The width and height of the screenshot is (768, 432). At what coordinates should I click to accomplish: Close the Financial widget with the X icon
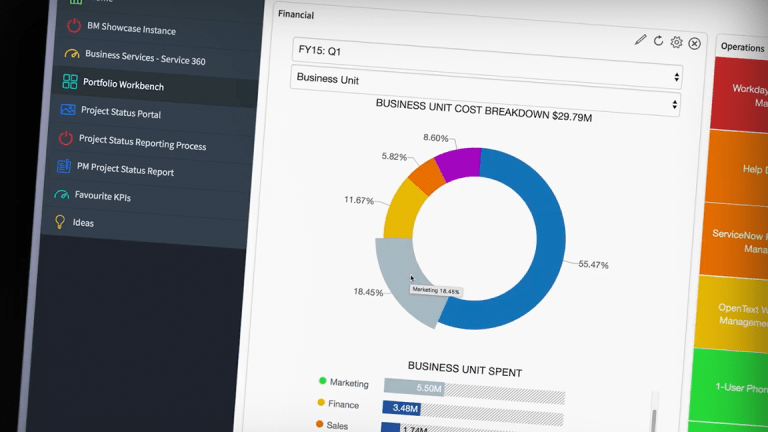click(694, 43)
